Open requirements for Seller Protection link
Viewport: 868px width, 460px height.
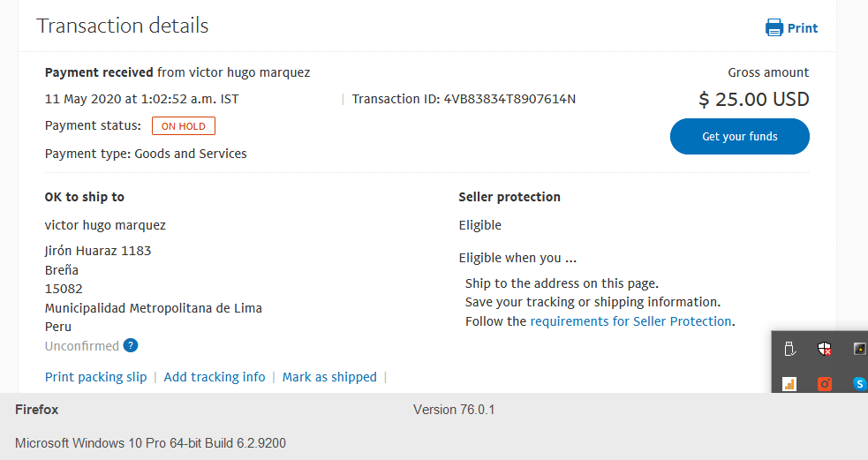pos(631,321)
